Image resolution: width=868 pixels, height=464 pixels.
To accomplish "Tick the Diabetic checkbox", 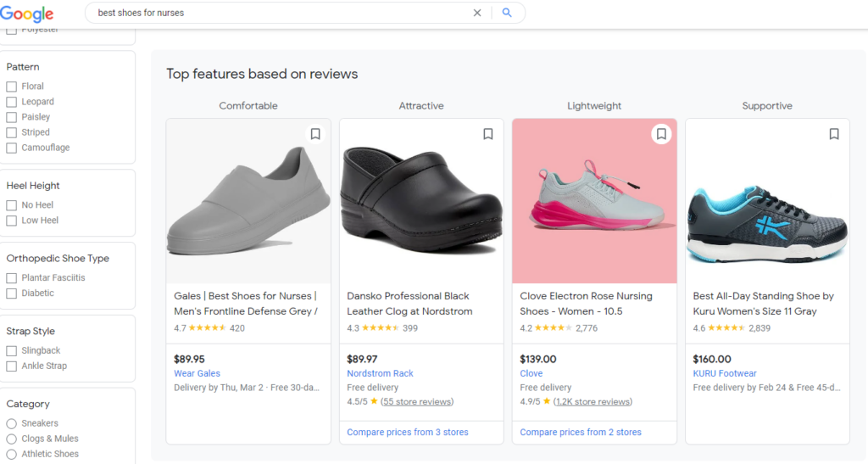I will [12, 293].
